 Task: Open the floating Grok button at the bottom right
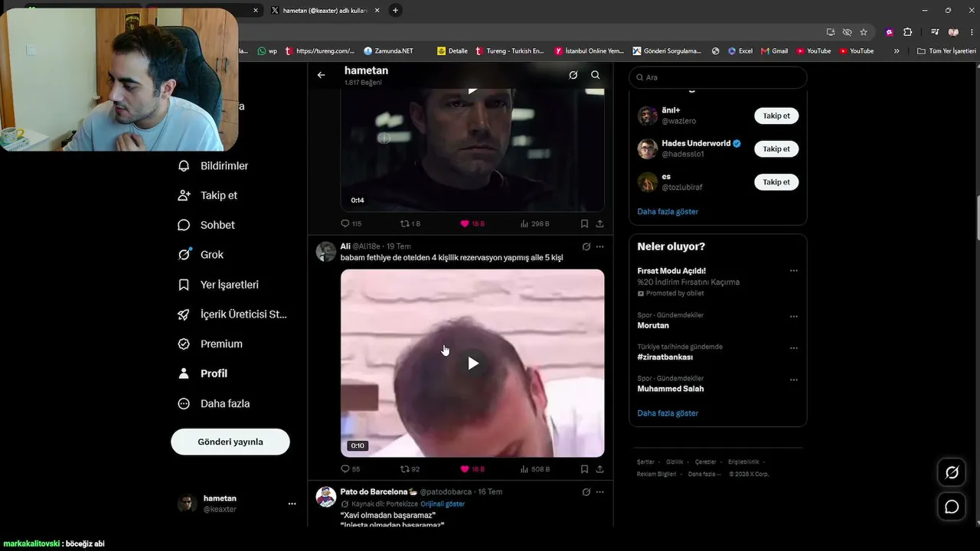click(x=952, y=472)
